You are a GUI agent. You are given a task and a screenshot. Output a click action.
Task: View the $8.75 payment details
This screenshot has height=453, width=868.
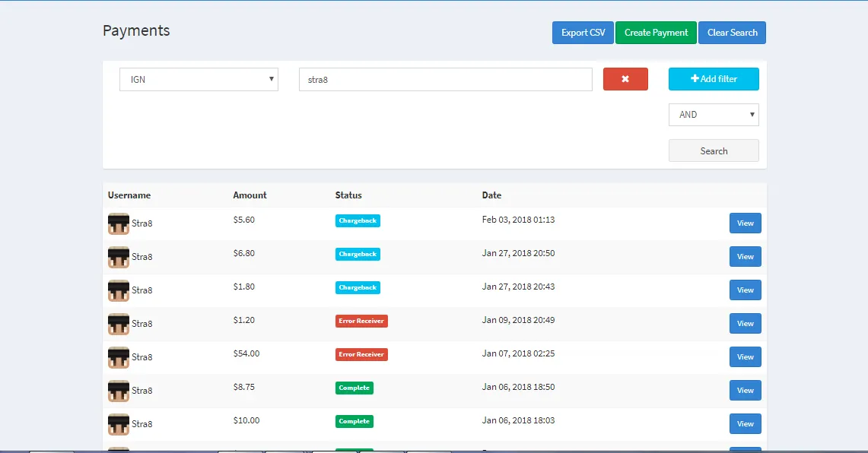pos(745,391)
